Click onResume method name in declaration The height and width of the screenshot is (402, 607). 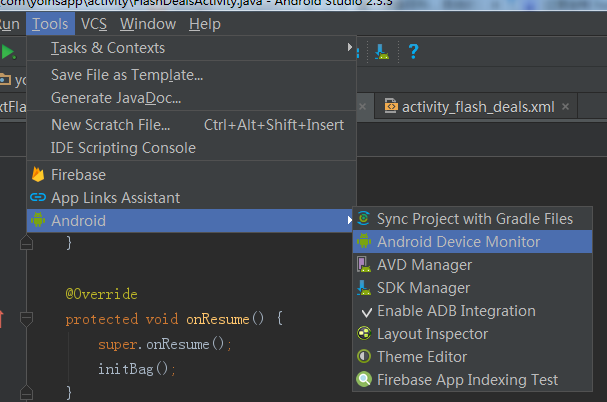[218, 319]
